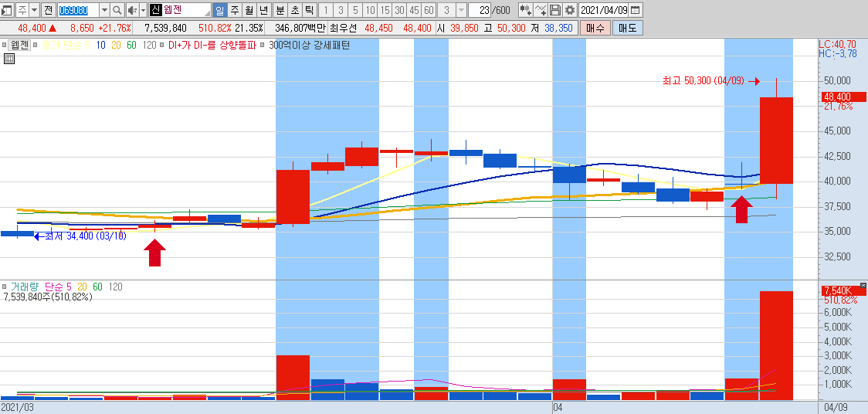868x414 pixels.
Task: Click the add candle chart icon
Action: tap(526, 10)
